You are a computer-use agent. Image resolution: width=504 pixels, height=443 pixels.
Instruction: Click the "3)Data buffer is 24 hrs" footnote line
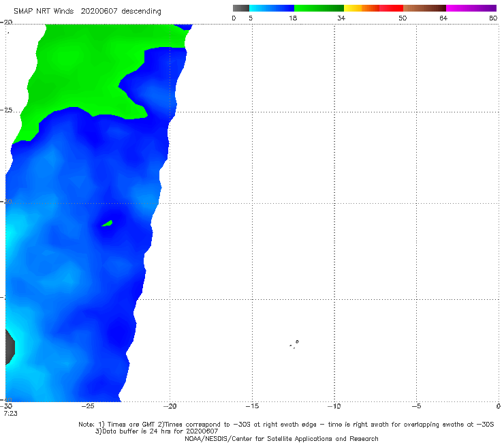pos(157,431)
